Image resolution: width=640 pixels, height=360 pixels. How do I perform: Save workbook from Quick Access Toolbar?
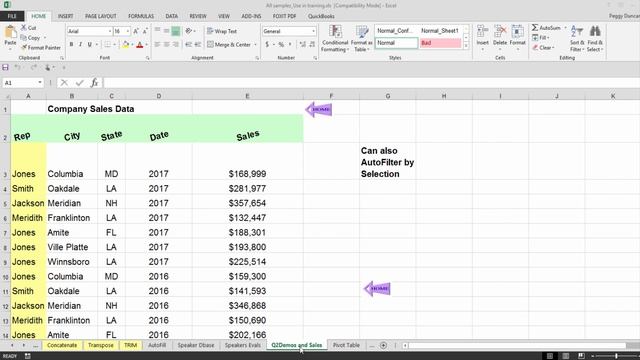point(5,67)
